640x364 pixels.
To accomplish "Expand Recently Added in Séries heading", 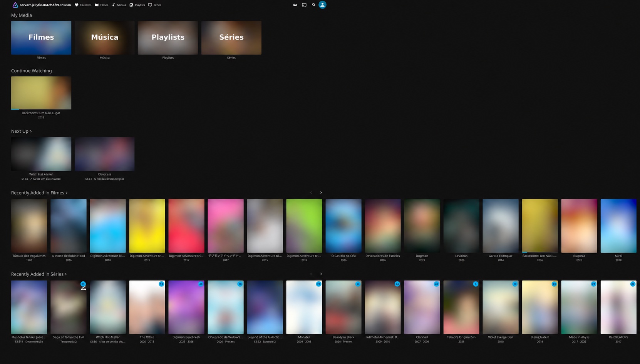I will (39, 274).
